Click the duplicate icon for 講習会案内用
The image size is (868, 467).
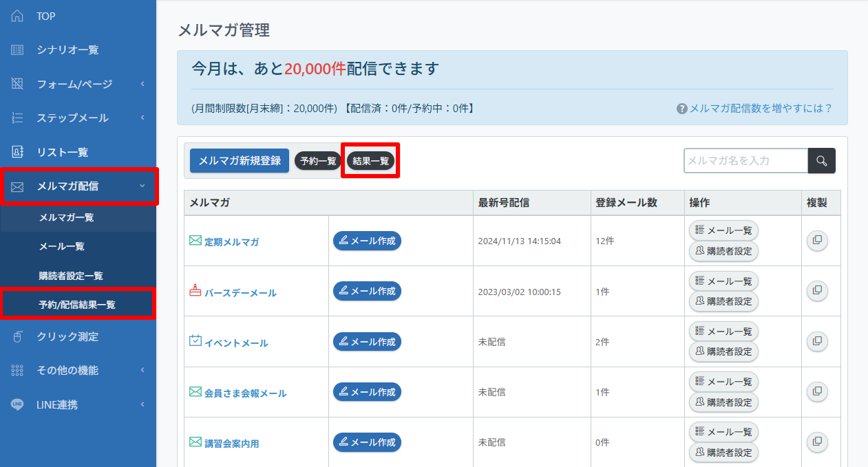pos(817,442)
